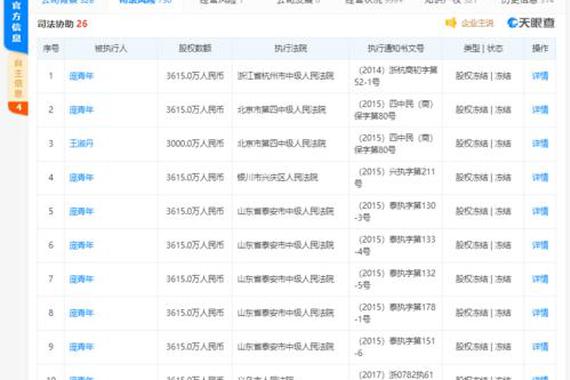Screen dimensions: 570x380
Task: Click the 操作 column header
Action: (x=540, y=48)
